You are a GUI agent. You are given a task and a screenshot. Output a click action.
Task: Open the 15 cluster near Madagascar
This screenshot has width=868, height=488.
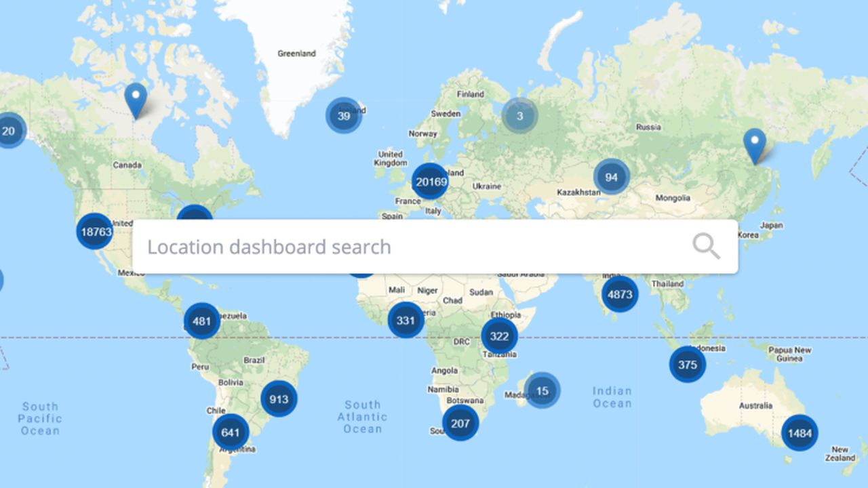(x=542, y=390)
